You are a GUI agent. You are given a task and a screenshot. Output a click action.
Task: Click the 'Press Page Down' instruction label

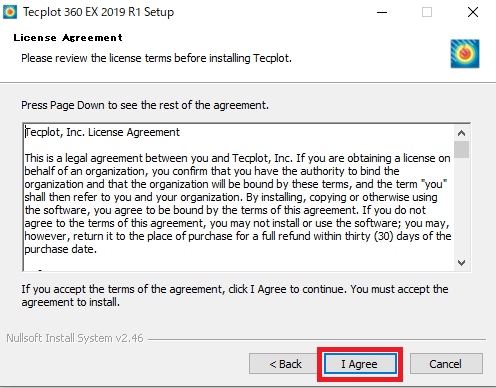pos(145,105)
